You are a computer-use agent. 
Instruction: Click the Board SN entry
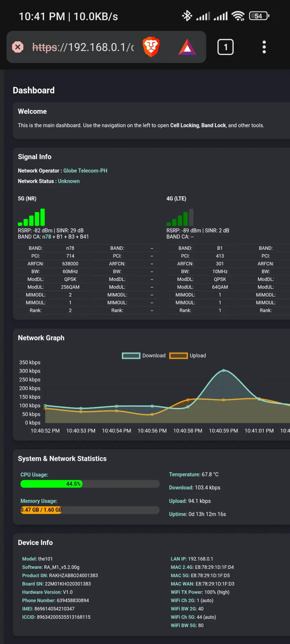click(x=56, y=584)
